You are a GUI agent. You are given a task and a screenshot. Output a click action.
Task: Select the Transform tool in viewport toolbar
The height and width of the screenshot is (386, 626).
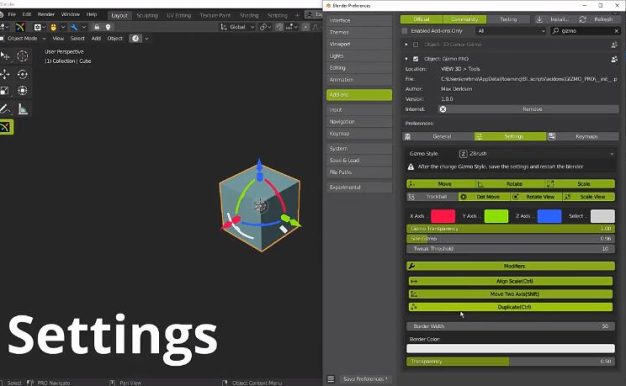click(x=22, y=91)
